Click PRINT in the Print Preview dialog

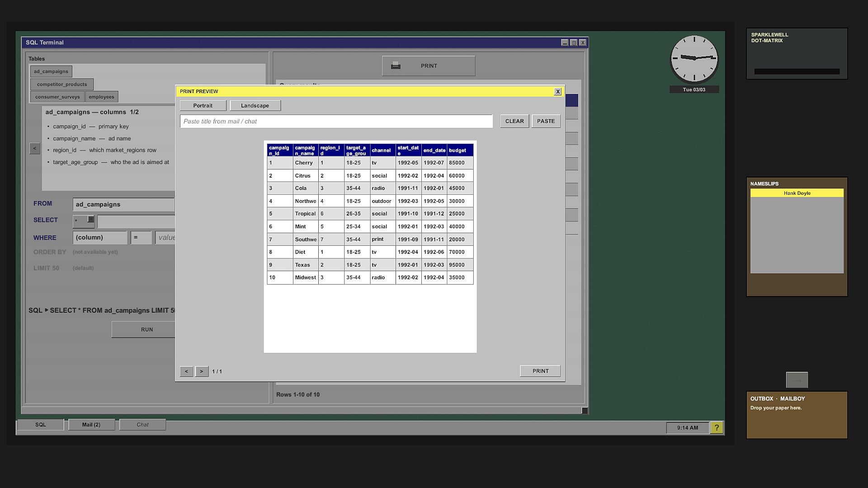(x=540, y=371)
